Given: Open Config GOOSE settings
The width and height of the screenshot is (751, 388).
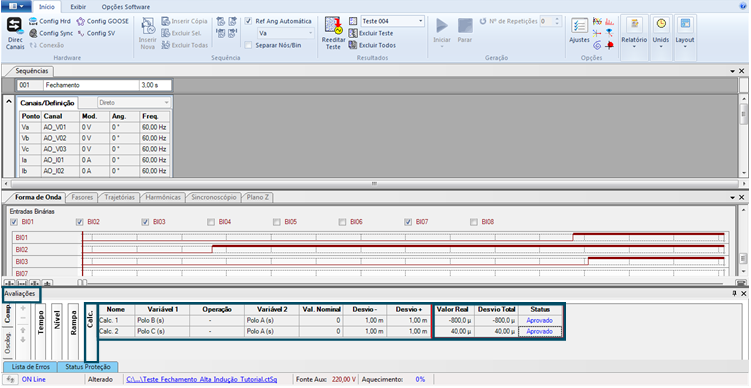Looking at the screenshot, I should (x=102, y=21).
